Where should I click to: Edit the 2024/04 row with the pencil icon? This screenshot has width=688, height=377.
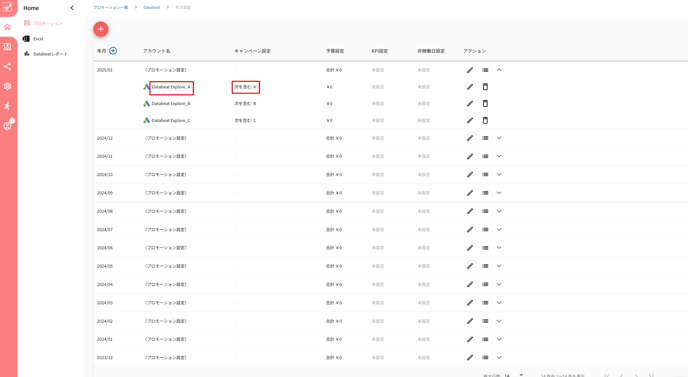(470, 284)
